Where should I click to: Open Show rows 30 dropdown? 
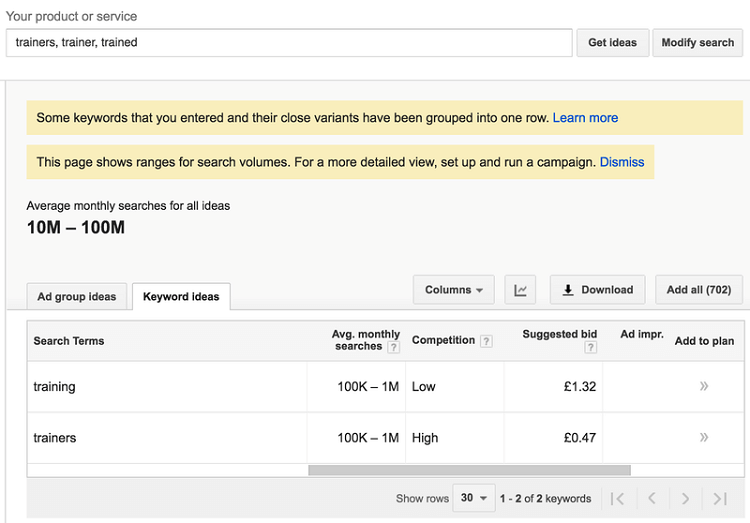[x=474, y=498]
